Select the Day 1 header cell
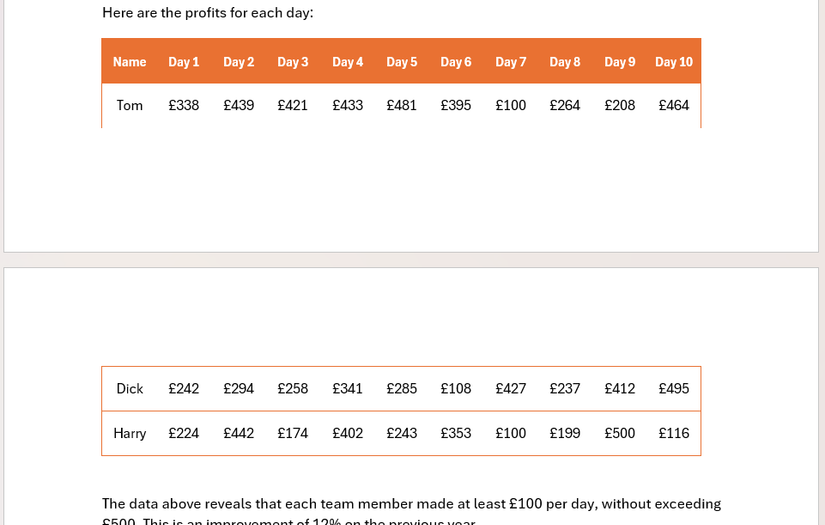The image size is (825, 525). (184, 62)
